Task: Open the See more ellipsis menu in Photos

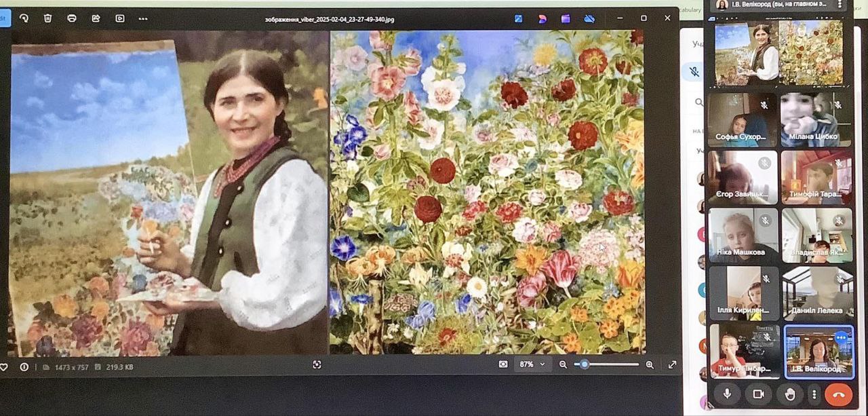Action: click(x=143, y=18)
